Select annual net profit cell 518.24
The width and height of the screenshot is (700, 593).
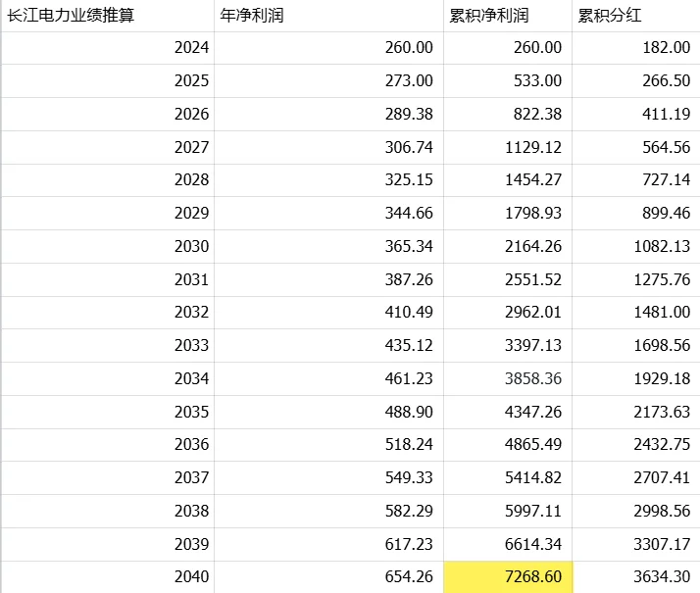pyautogui.click(x=329, y=445)
